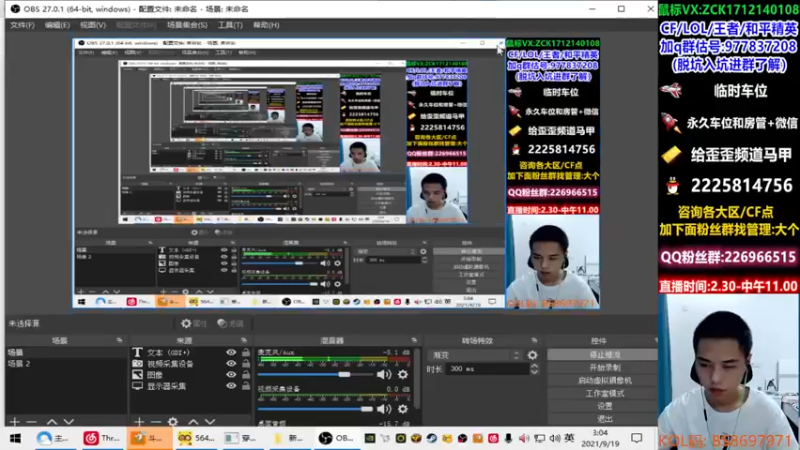Enable 工作室模式 studio mode
Viewport: 800px width, 450px height.
(604, 393)
